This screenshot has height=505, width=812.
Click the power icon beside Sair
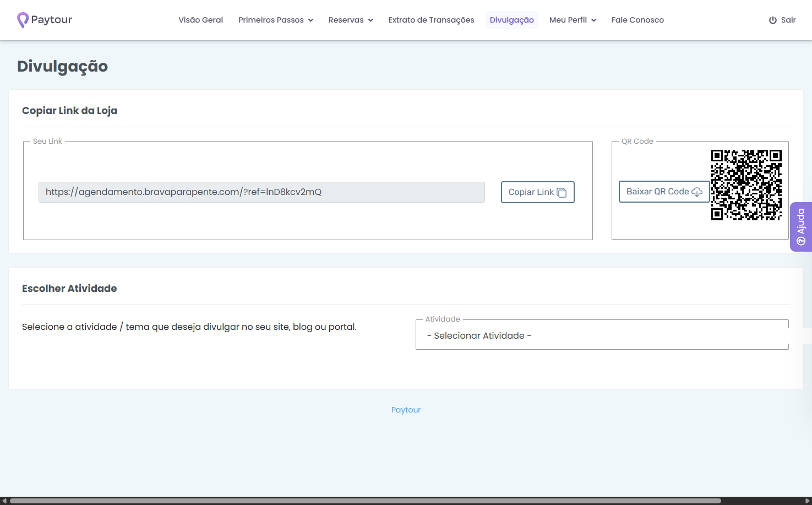click(773, 20)
